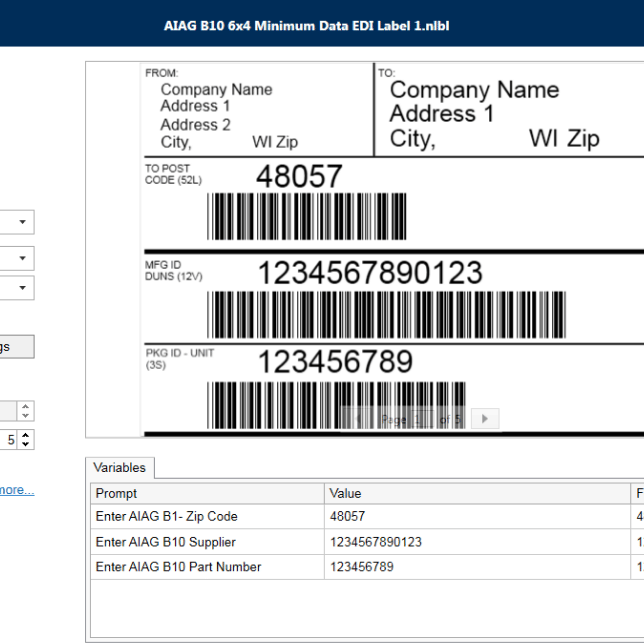Click the barcode under the MFG ID number

click(386, 315)
